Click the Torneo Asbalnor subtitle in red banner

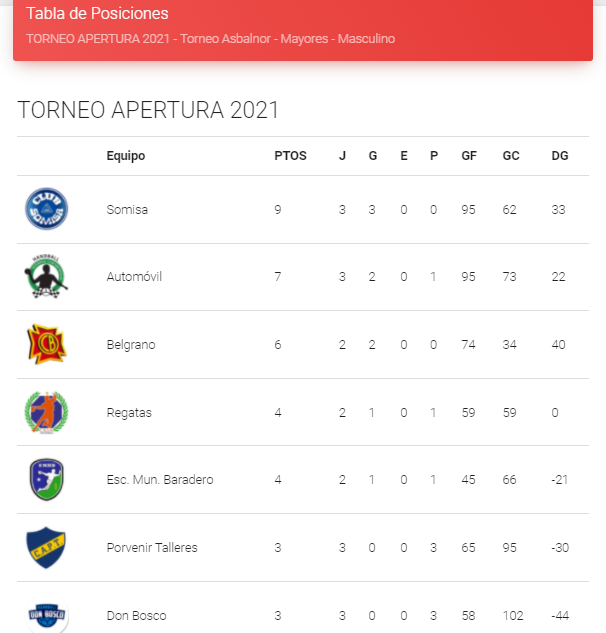pos(210,39)
